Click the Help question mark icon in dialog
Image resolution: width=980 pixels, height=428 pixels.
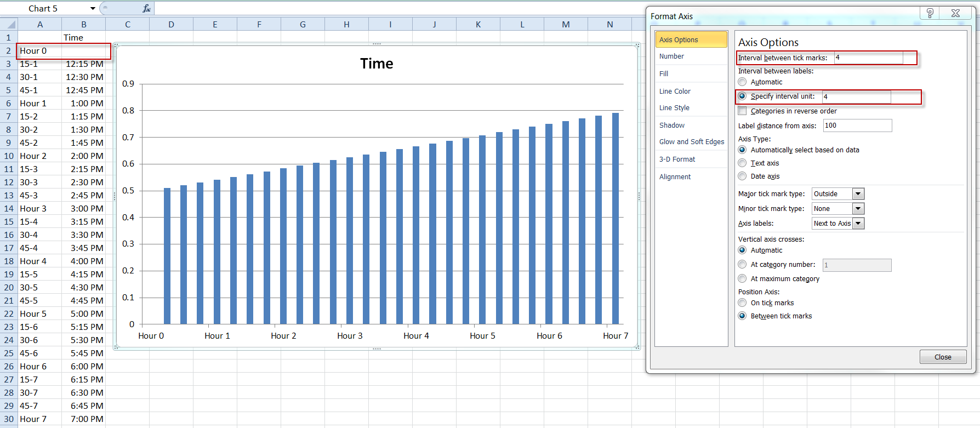(930, 13)
